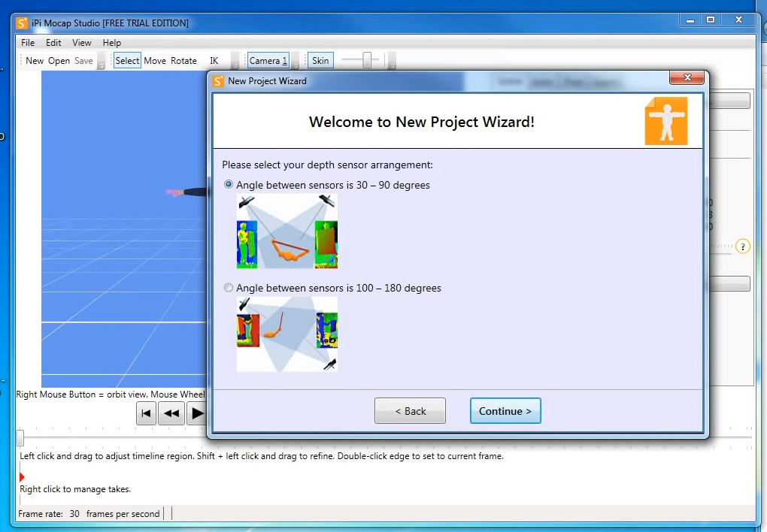Click the 30–90 degrees arrangement diagram thumbnail
This screenshot has height=532, width=767.
[x=287, y=231]
